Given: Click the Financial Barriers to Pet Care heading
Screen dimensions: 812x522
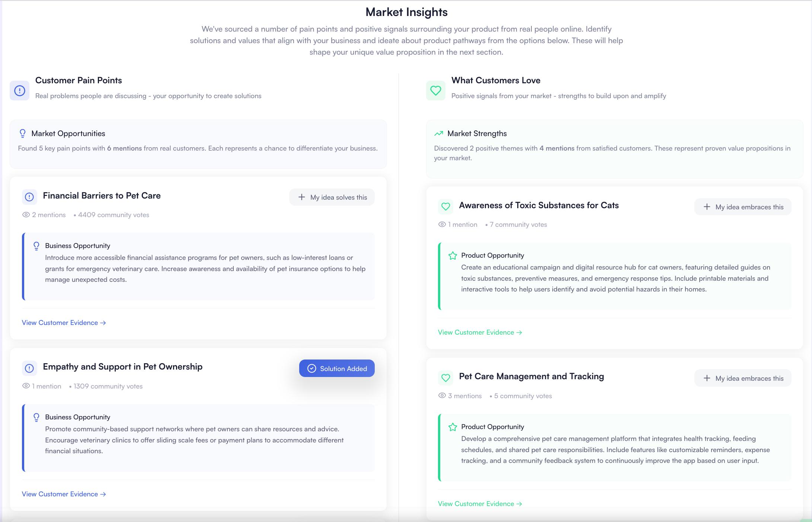Looking at the screenshot, I should click(102, 196).
